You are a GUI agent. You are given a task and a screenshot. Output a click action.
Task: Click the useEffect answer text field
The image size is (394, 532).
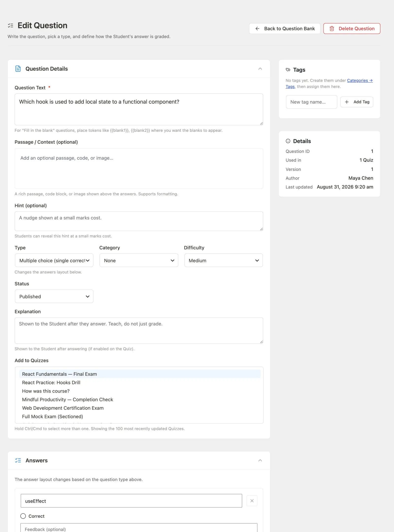131,501
